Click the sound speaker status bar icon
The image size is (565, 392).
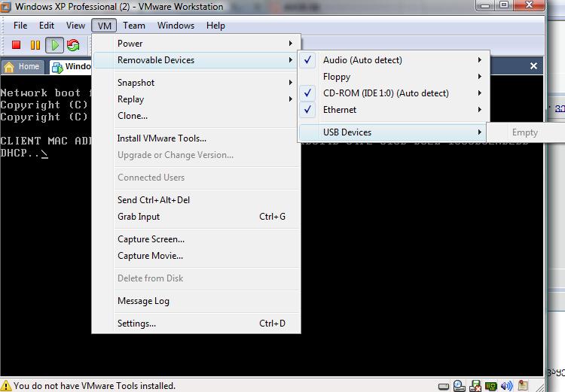pyautogui.click(x=507, y=386)
